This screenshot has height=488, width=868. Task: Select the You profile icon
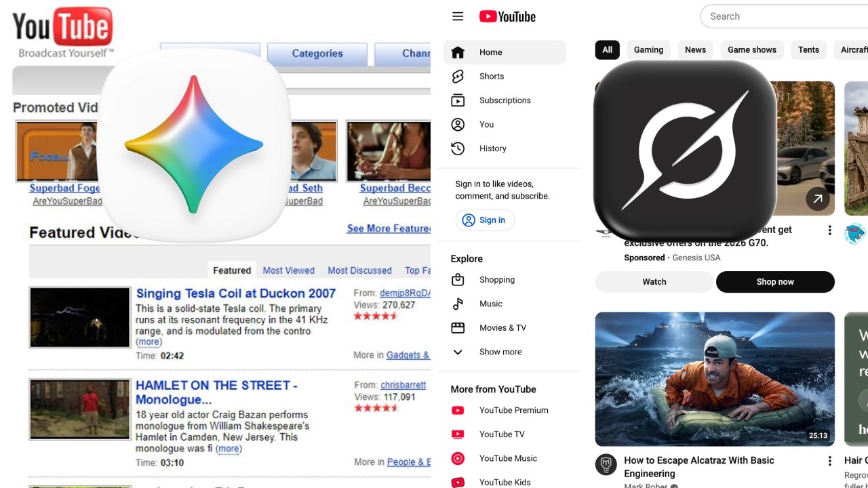(458, 125)
